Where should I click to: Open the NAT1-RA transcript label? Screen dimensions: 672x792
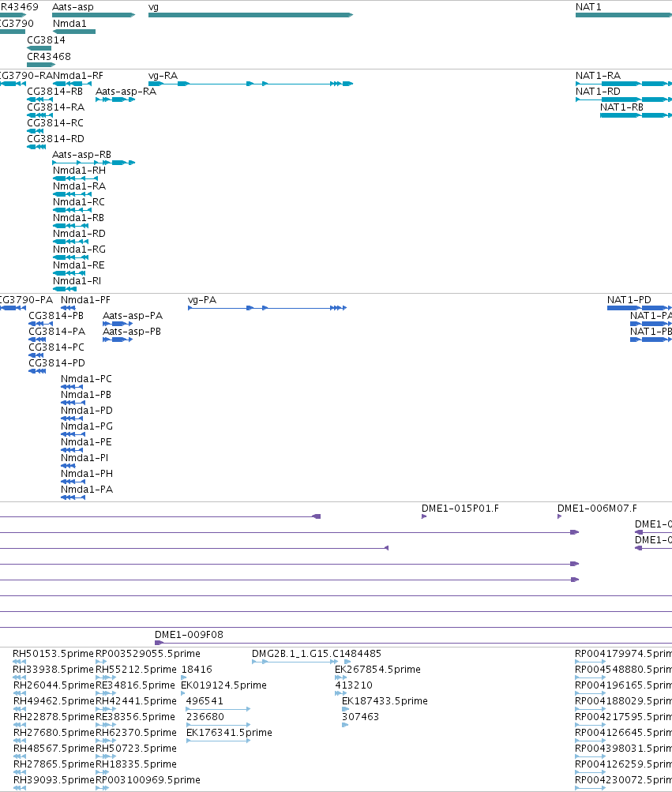(x=598, y=76)
